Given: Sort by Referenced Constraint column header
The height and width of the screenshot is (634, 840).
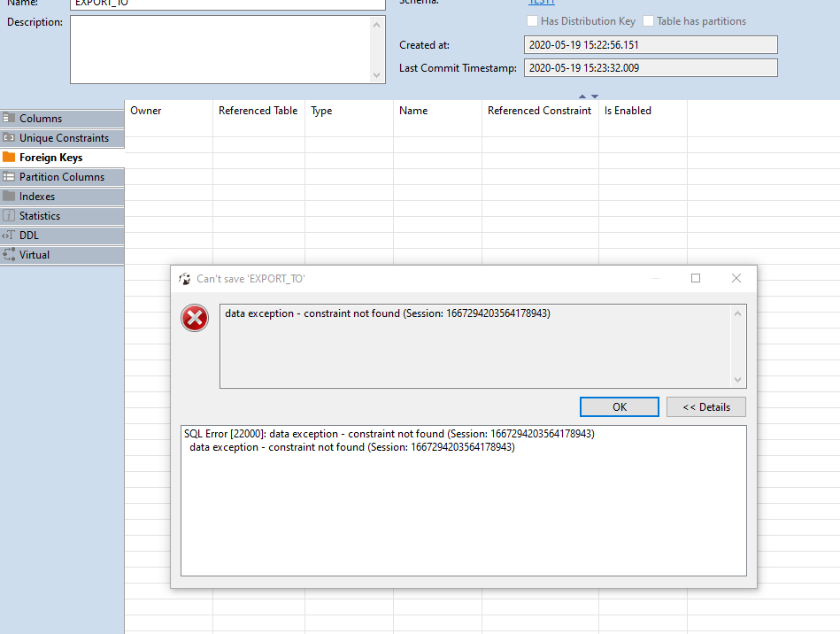Looking at the screenshot, I should (540, 111).
